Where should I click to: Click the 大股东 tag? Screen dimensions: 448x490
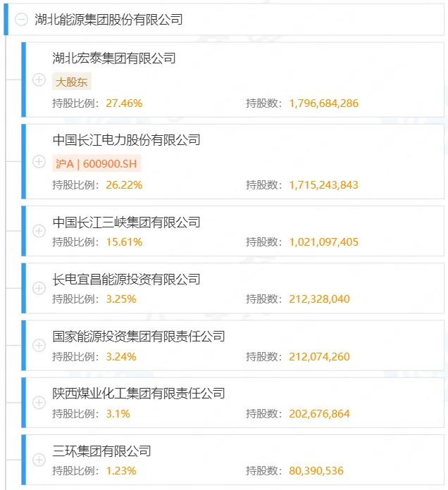click(x=72, y=82)
